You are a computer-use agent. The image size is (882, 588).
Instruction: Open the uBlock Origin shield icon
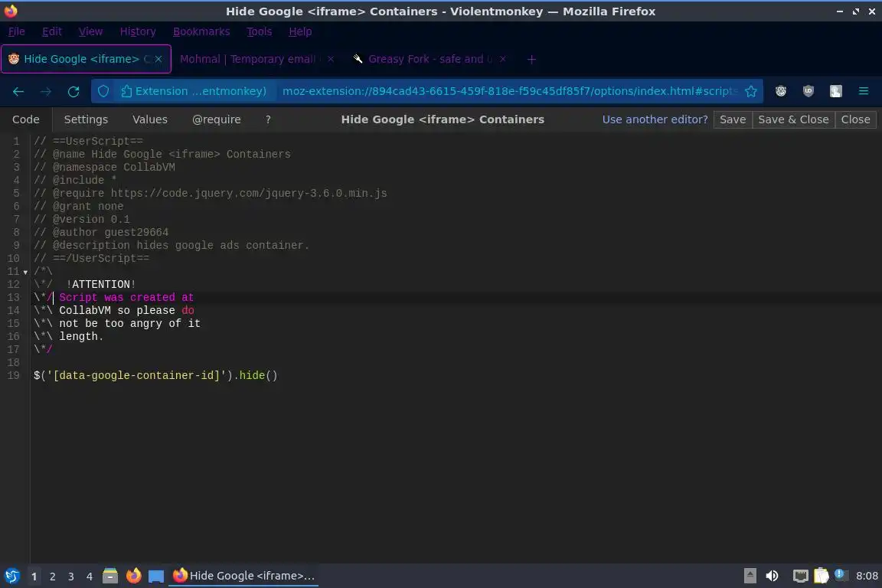tap(808, 91)
